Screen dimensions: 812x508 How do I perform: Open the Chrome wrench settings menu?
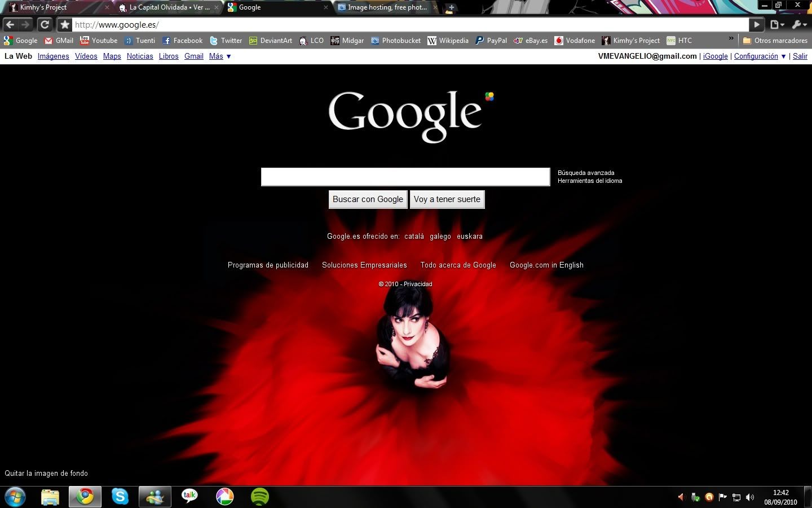(x=799, y=24)
